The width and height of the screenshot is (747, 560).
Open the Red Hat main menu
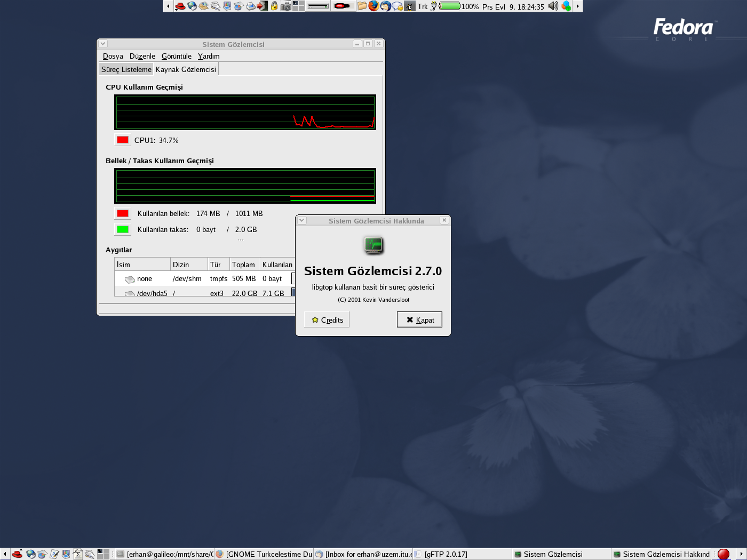pos(180,6)
